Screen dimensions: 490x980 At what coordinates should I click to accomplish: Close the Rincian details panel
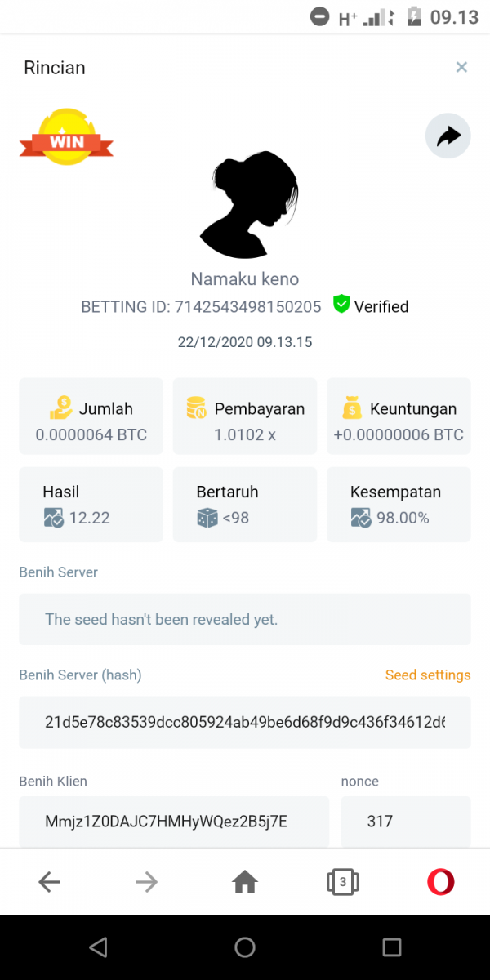[x=461, y=67]
